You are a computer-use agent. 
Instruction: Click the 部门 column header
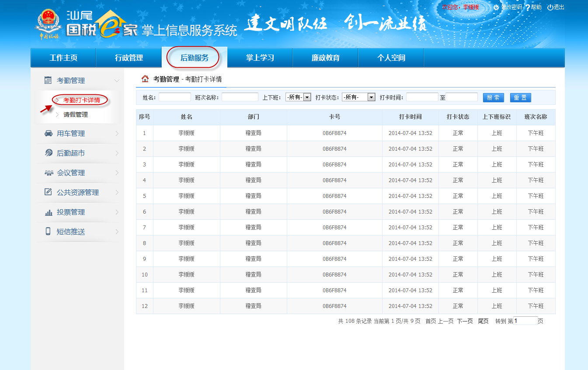(x=254, y=117)
